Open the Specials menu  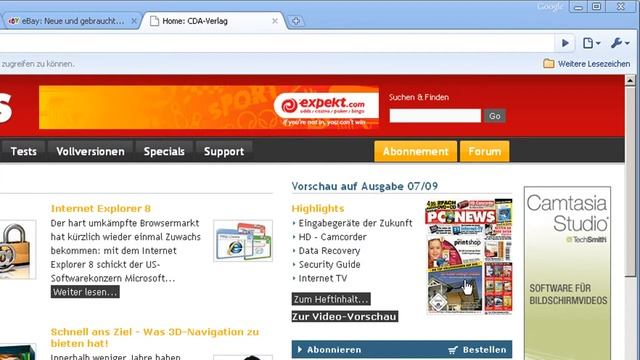164,151
